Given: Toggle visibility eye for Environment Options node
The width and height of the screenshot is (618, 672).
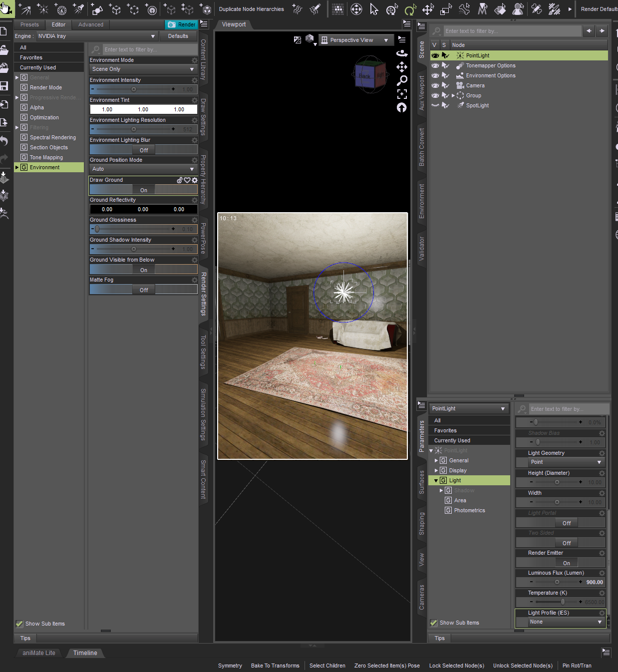Looking at the screenshot, I should coord(435,75).
